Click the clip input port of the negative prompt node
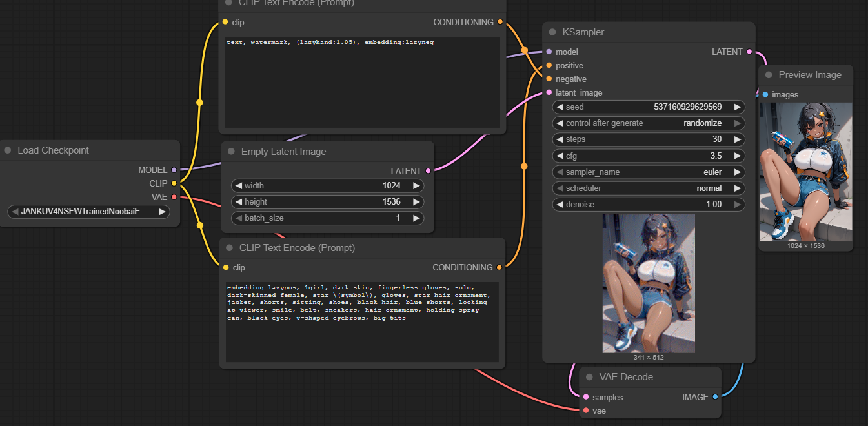 click(225, 22)
